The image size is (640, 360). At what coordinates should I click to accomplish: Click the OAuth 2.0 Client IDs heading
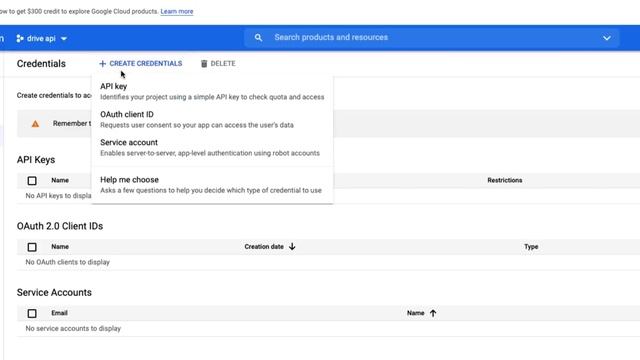60,226
